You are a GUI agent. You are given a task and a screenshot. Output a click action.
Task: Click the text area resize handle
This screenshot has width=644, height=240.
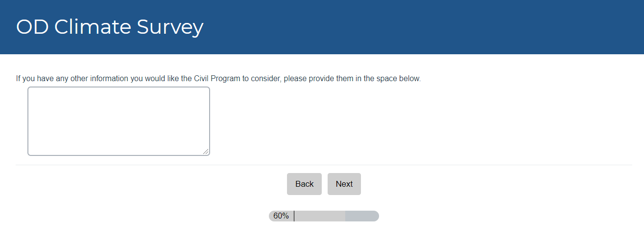point(206,152)
